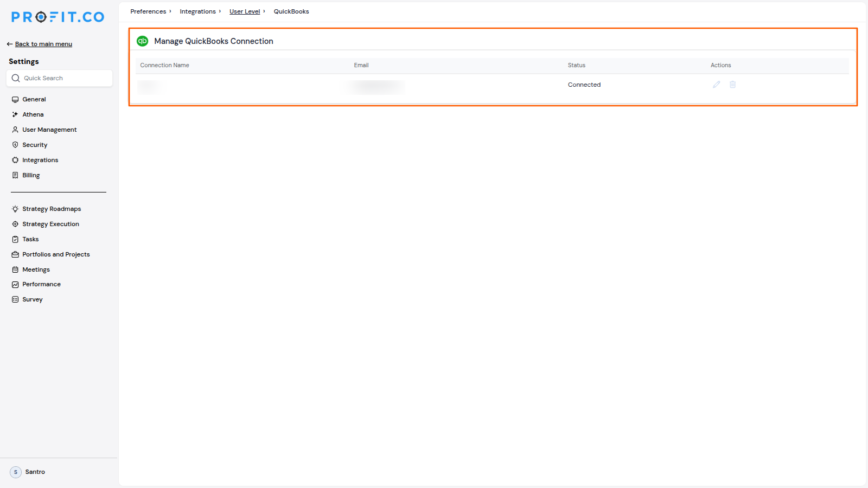Image resolution: width=868 pixels, height=488 pixels.
Task: Open Survey settings
Action: tap(32, 299)
